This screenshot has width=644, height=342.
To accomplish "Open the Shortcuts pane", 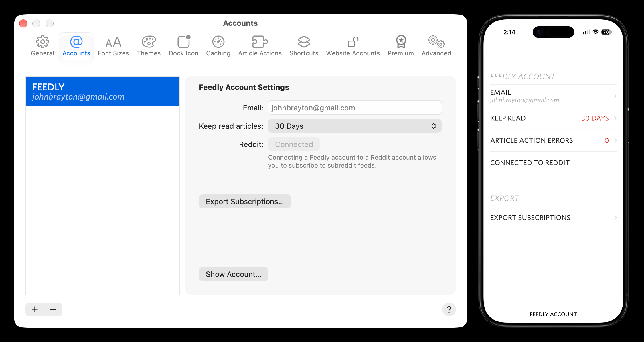I will point(304,46).
